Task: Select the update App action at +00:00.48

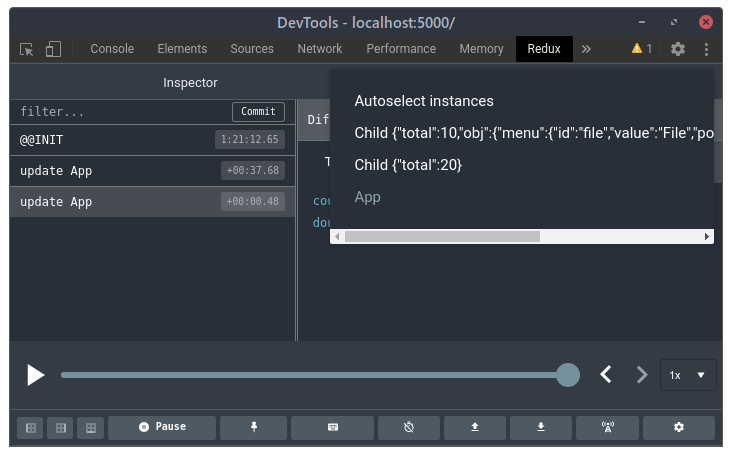Action: [153, 202]
